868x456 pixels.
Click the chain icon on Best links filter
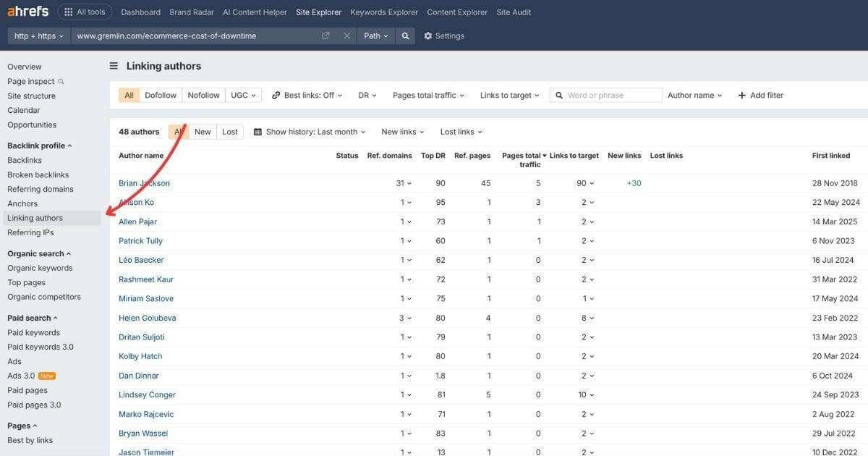(274, 95)
